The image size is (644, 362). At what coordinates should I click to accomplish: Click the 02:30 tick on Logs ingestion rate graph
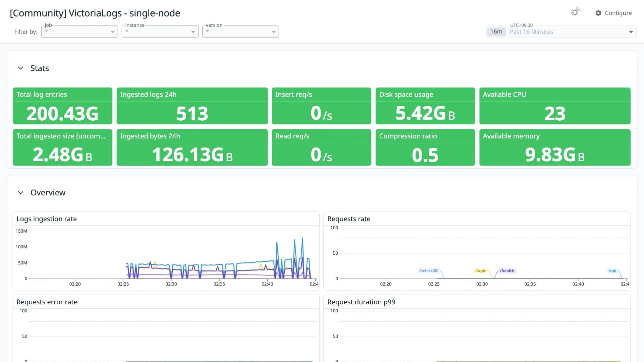pos(171,284)
